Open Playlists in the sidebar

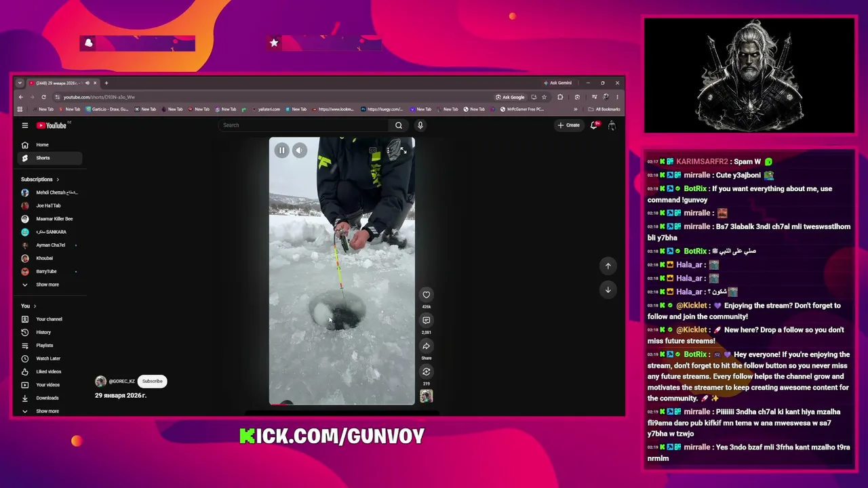pos(50,346)
